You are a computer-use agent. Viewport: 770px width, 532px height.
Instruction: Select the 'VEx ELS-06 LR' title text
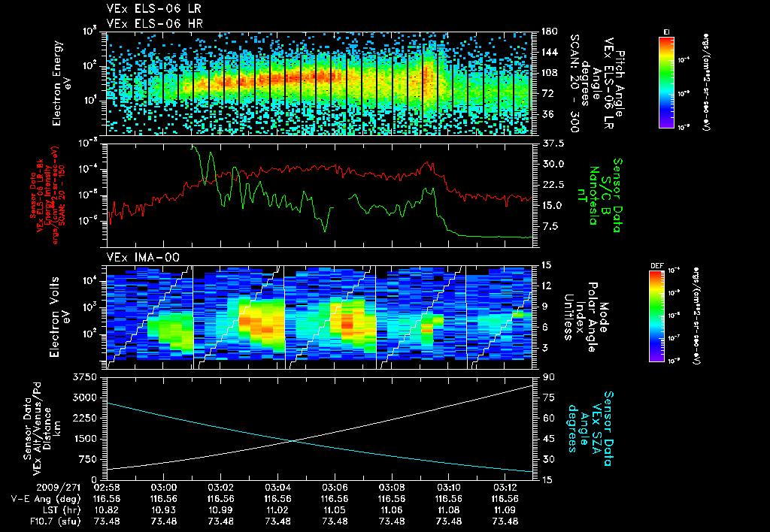tap(153, 9)
